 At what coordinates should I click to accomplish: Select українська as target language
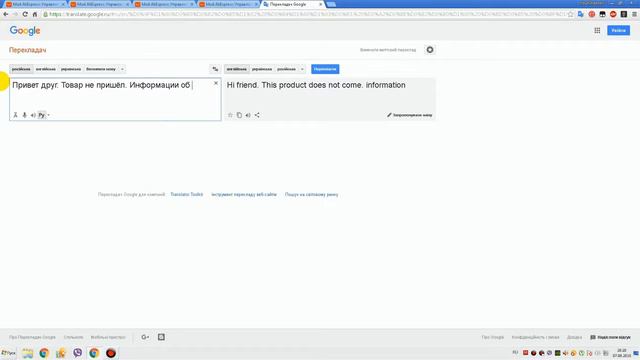262,69
